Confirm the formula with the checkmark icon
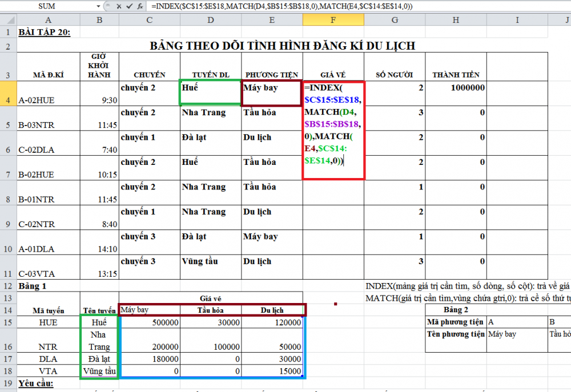This screenshot has width=571, height=392. pos(129,6)
